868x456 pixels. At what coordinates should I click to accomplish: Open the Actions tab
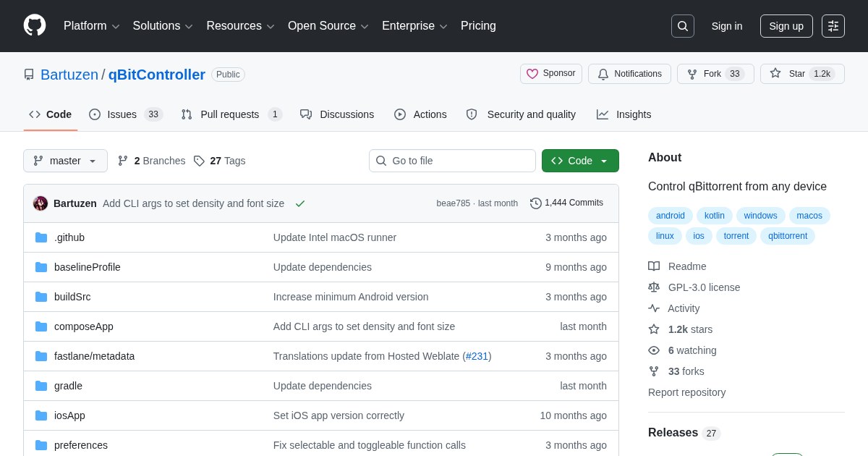[x=420, y=114]
